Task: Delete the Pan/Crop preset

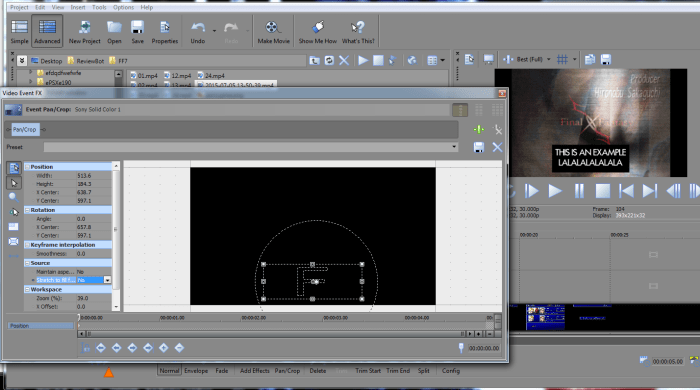Action: [497, 147]
